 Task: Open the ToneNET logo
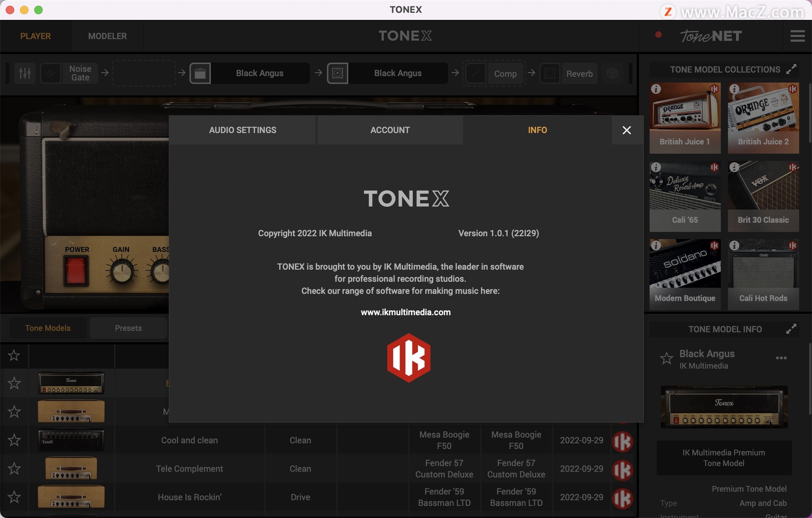click(711, 36)
